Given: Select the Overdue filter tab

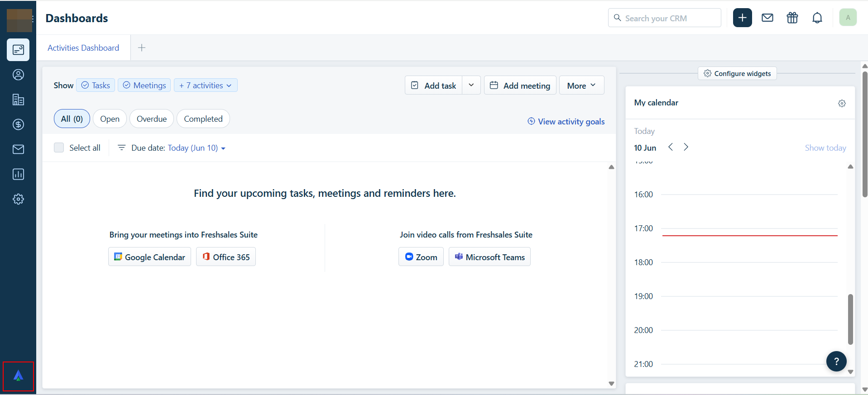Looking at the screenshot, I should pyautogui.click(x=152, y=119).
